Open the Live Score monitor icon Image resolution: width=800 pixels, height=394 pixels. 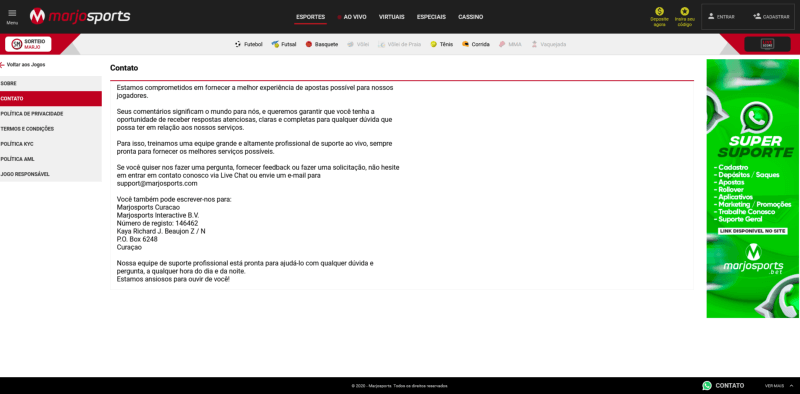[x=767, y=44]
